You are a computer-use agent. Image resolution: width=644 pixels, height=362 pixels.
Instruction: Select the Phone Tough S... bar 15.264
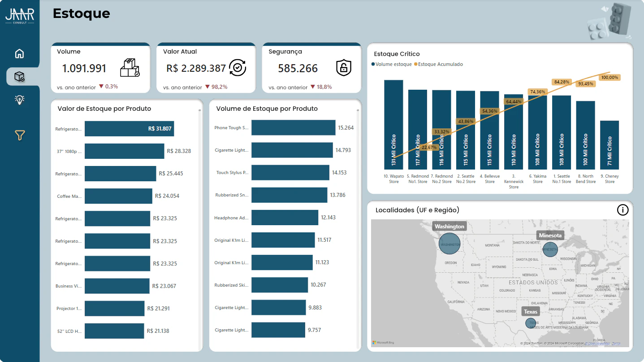click(x=294, y=127)
